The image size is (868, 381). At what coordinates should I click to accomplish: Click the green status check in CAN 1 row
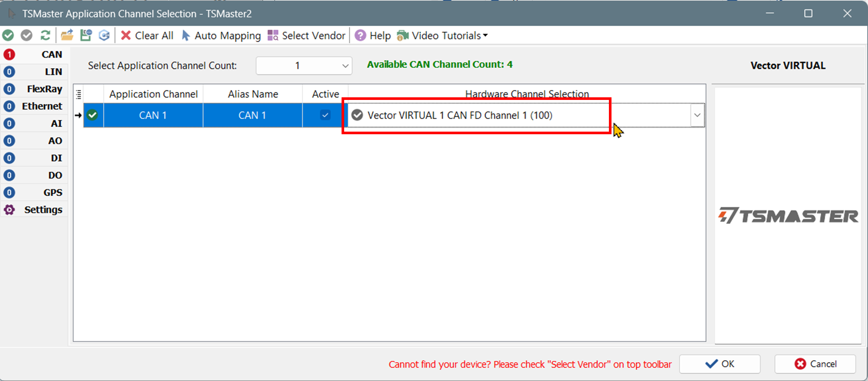pos(92,115)
